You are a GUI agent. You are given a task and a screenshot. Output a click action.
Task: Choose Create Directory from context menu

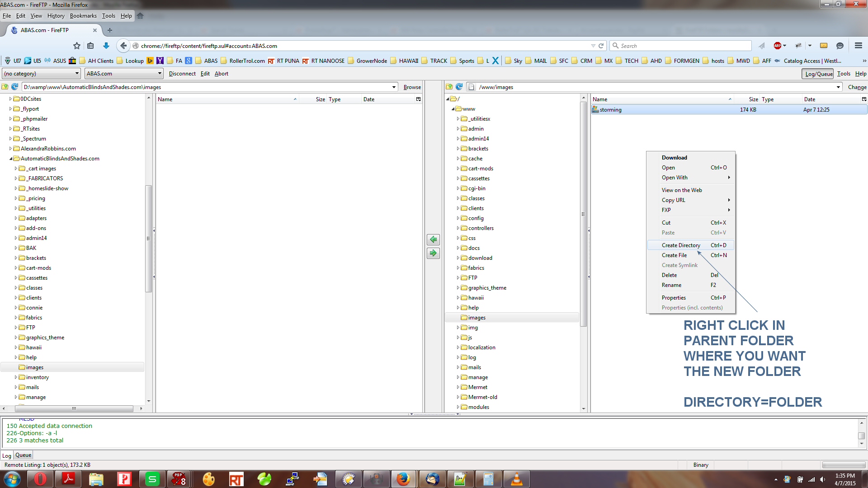click(x=681, y=245)
